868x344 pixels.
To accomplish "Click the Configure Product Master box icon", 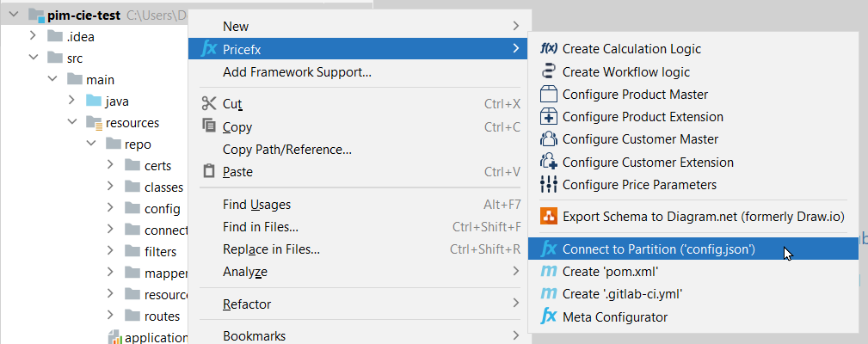I will click(548, 95).
